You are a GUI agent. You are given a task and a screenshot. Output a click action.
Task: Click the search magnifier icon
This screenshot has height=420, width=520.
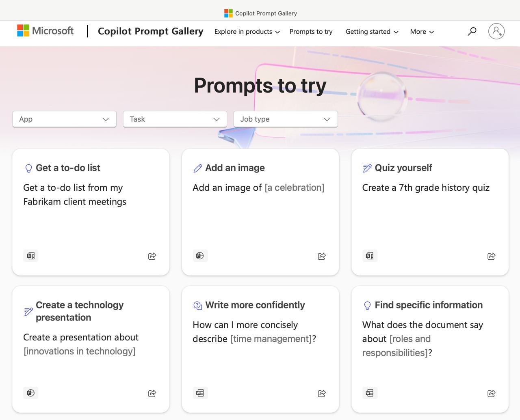(x=472, y=31)
